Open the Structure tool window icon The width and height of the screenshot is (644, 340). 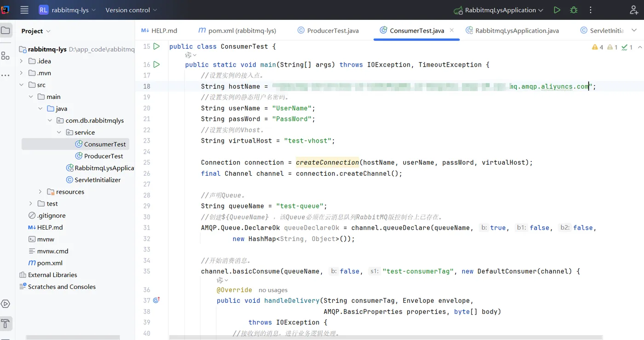click(6, 56)
